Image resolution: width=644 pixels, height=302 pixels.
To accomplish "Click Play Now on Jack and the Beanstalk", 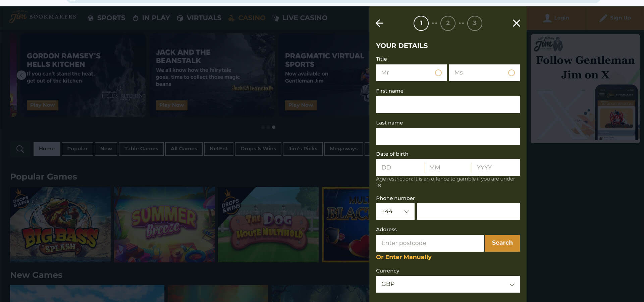I will [171, 105].
